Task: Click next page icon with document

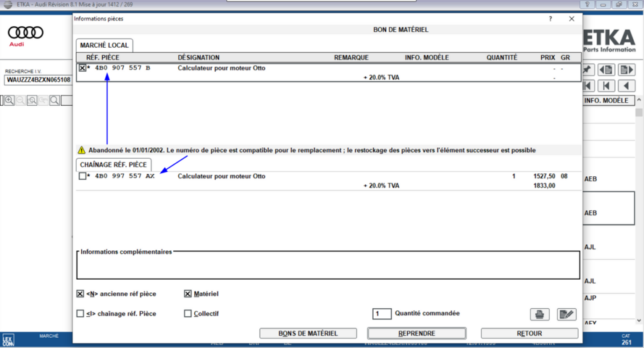Action: [627, 70]
